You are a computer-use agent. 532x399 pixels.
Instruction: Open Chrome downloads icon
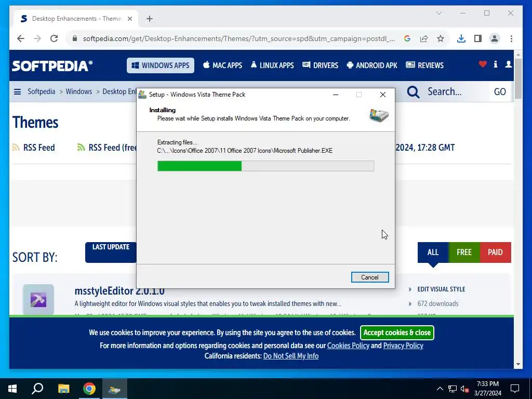click(x=461, y=38)
